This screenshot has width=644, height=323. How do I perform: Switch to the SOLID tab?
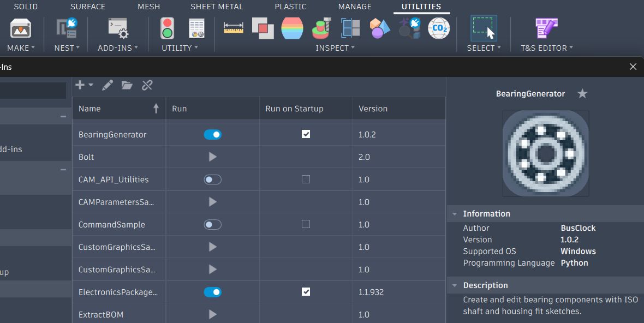(x=26, y=7)
